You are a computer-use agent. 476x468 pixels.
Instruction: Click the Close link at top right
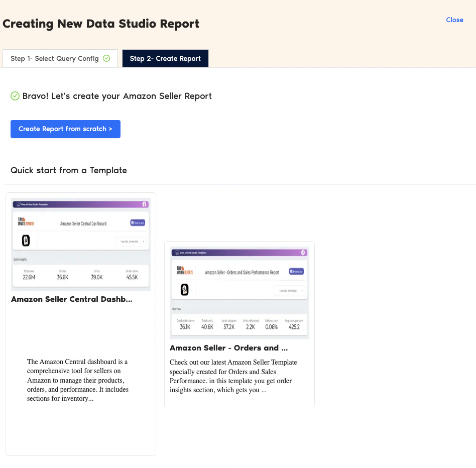[454, 20]
